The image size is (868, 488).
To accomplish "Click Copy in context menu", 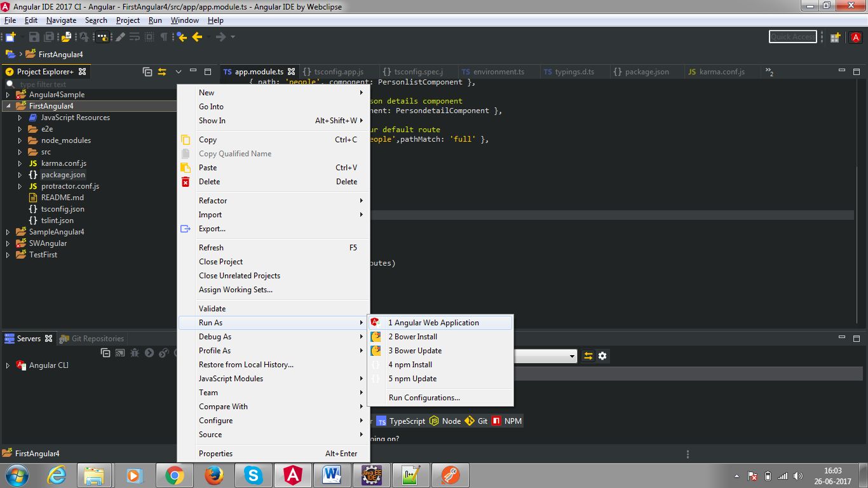I will pos(273,140).
